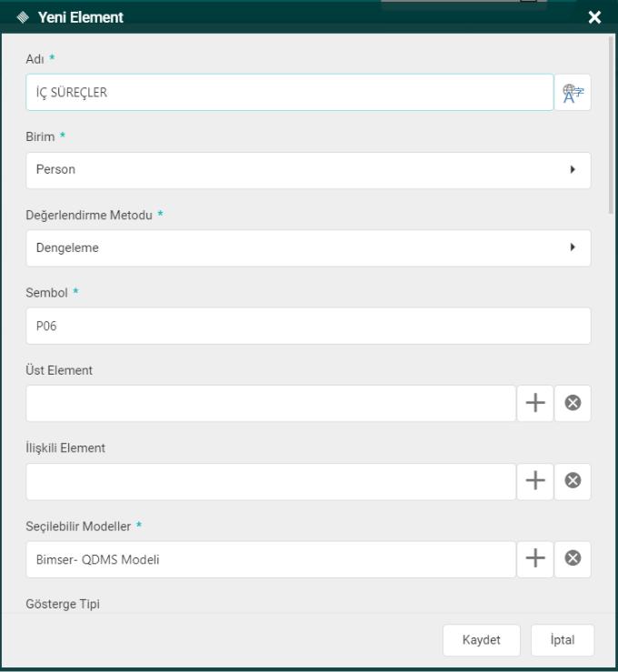Click the dialog's vertical scrollbar
Screen dimensions: 618x672
613,127
